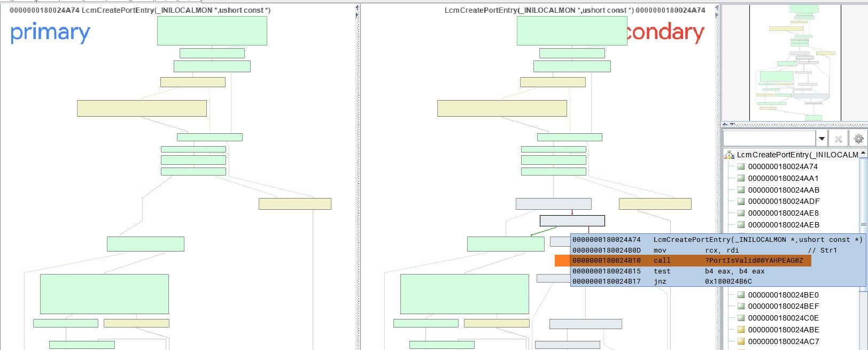This screenshot has height=350, width=868.
Task: Select the large top green block in primary graph
Action: point(212,31)
